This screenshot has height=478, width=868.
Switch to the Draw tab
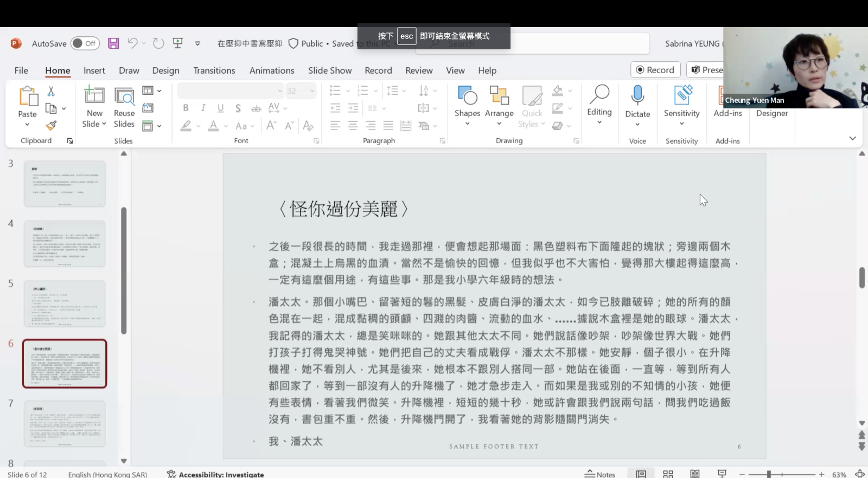[129, 70]
